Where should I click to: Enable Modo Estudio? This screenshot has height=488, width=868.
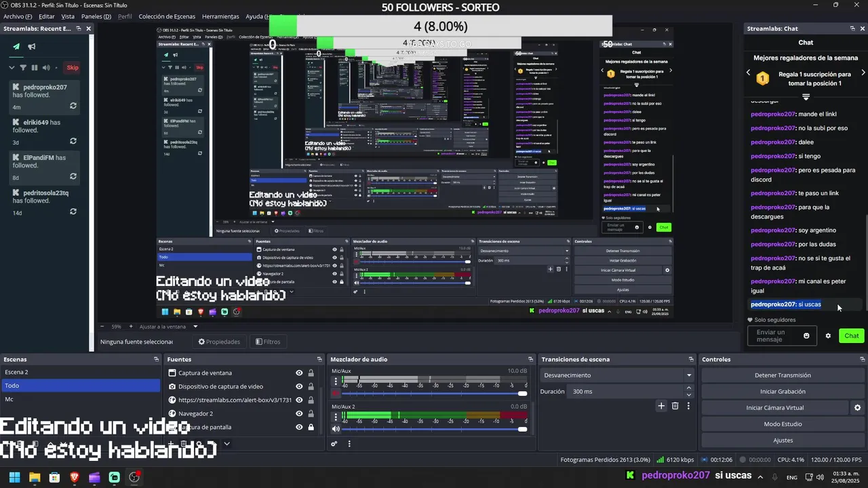tap(783, 424)
